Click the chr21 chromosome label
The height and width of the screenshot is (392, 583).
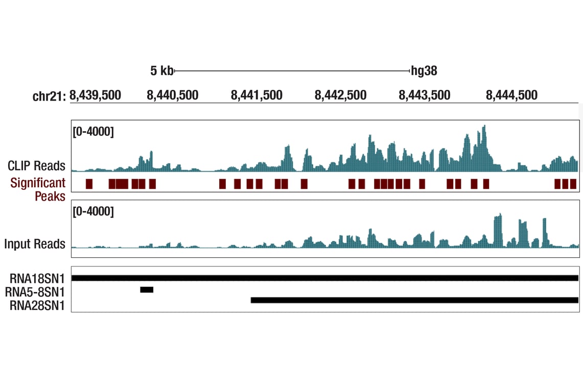click(x=49, y=96)
